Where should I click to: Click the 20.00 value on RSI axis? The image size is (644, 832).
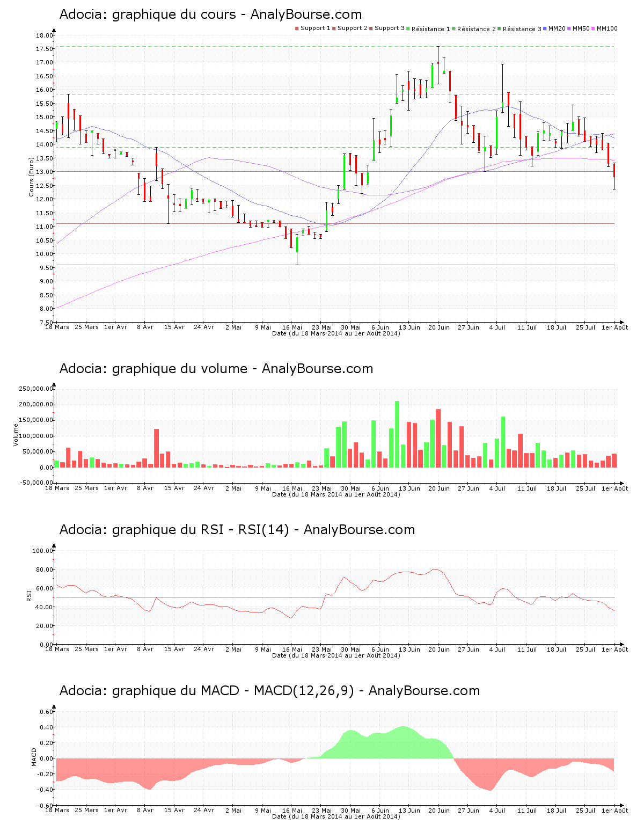[45, 626]
